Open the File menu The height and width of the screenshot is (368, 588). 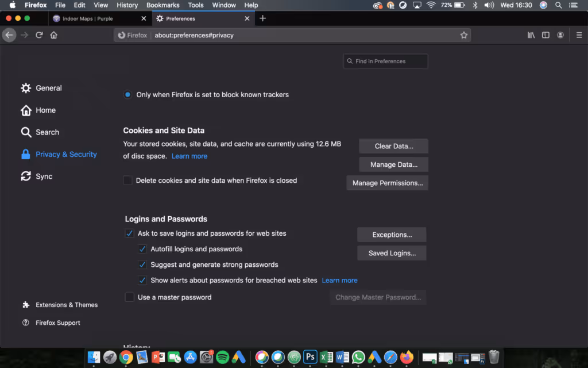point(60,5)
